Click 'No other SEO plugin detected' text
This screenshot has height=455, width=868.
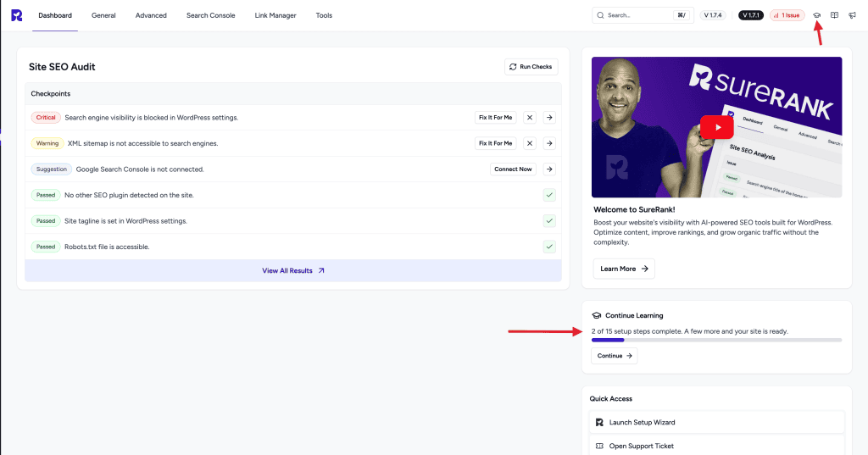[129, 195]
